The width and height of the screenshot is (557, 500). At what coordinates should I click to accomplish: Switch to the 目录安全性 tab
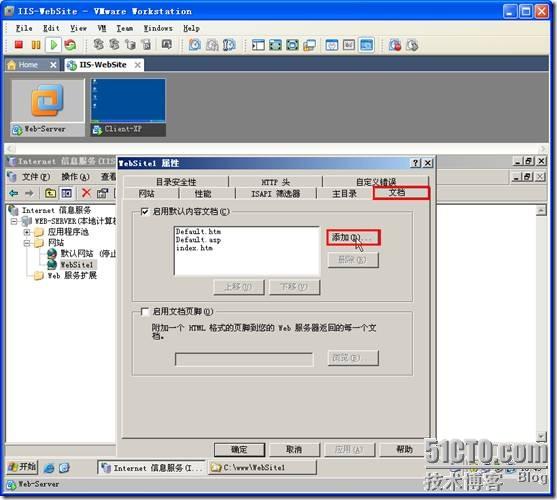[176, 182]
